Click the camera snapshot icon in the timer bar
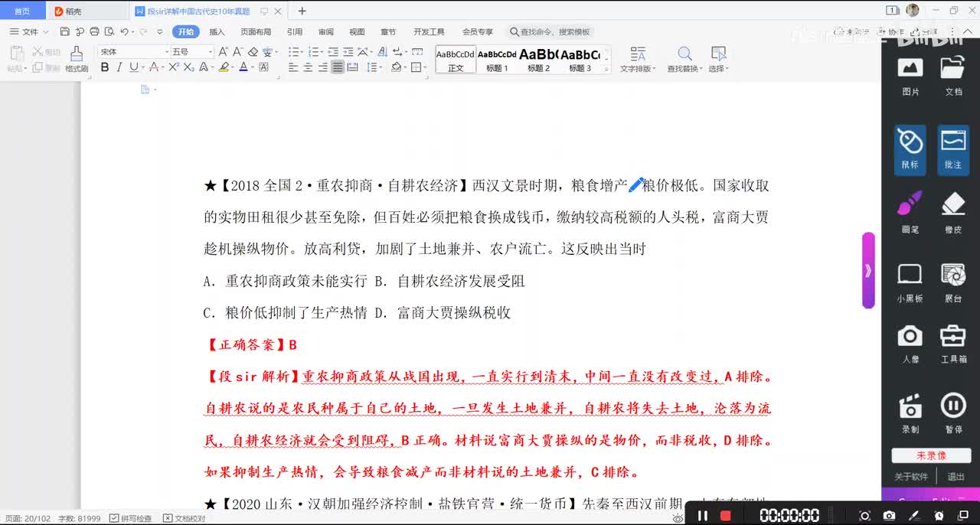This screenshot has width=980, height=525. tap(889, 516)
